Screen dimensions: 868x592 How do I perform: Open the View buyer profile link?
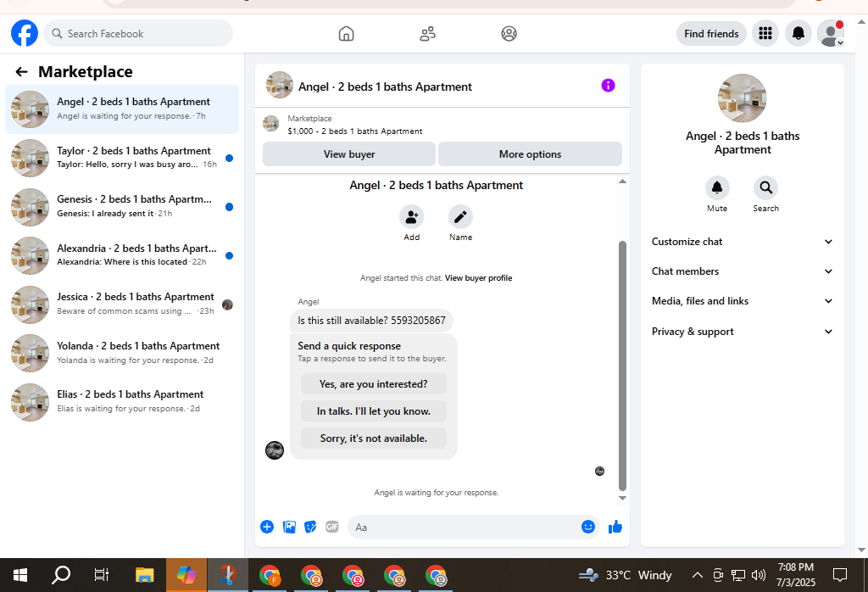coord(478,278)
